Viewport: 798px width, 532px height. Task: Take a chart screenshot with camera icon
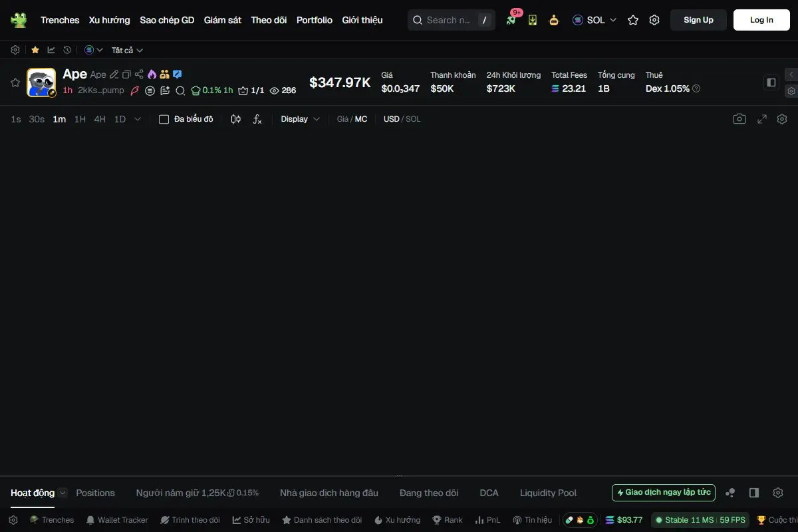click(739, 119)
